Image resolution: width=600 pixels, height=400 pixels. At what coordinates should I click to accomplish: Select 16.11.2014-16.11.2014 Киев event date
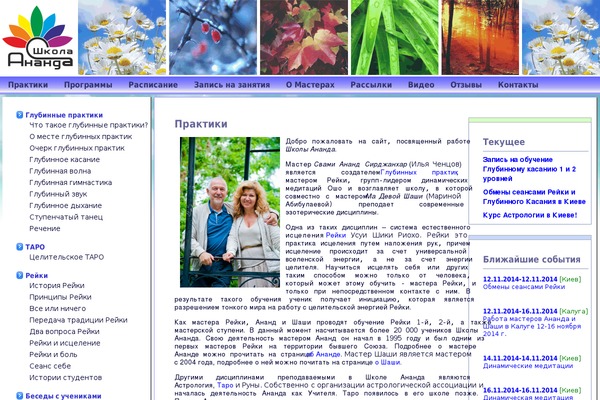(x=520, y=390)
